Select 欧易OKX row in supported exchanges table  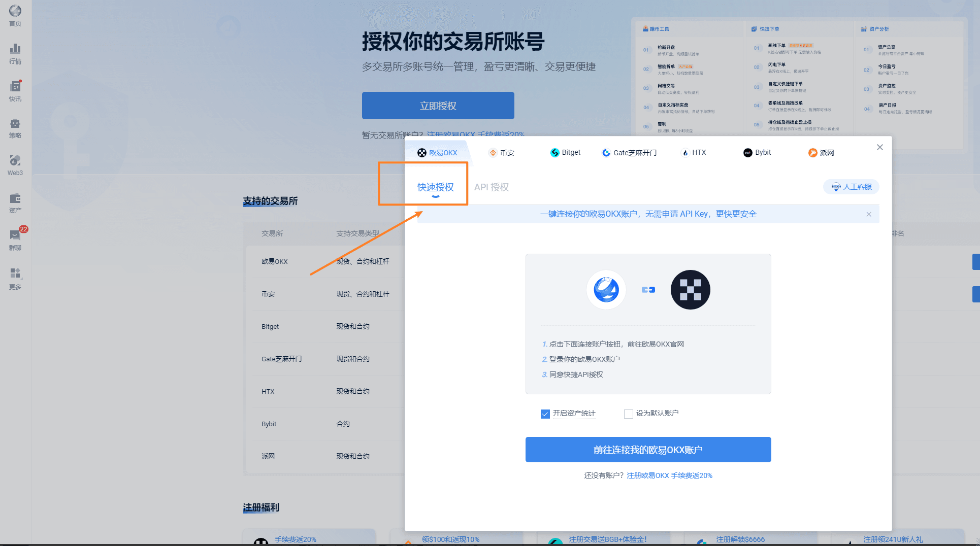325,261
